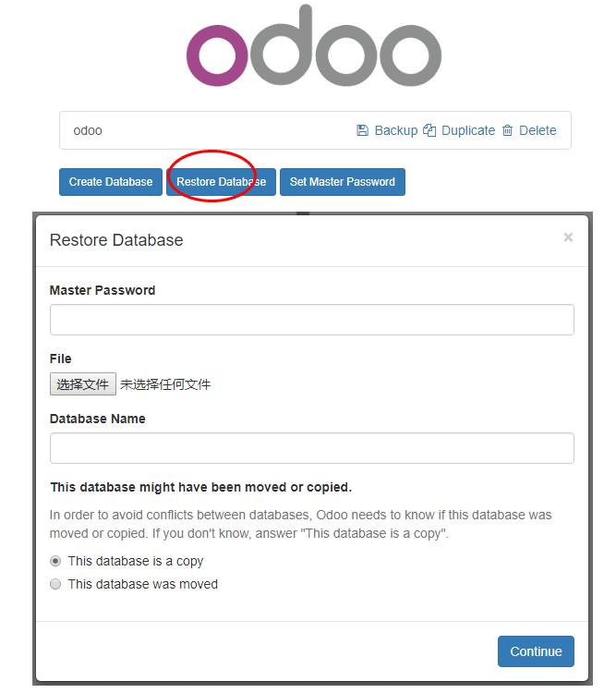Close the Restore Database dialog
Image resolution: width=616 pixels, height=693 pixels.
coord(568,237)
